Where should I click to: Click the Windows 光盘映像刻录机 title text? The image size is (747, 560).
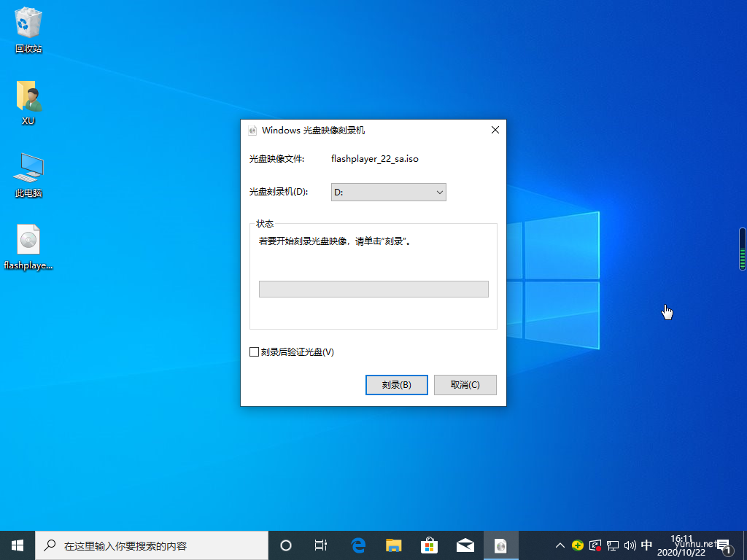tap(314, 131)
